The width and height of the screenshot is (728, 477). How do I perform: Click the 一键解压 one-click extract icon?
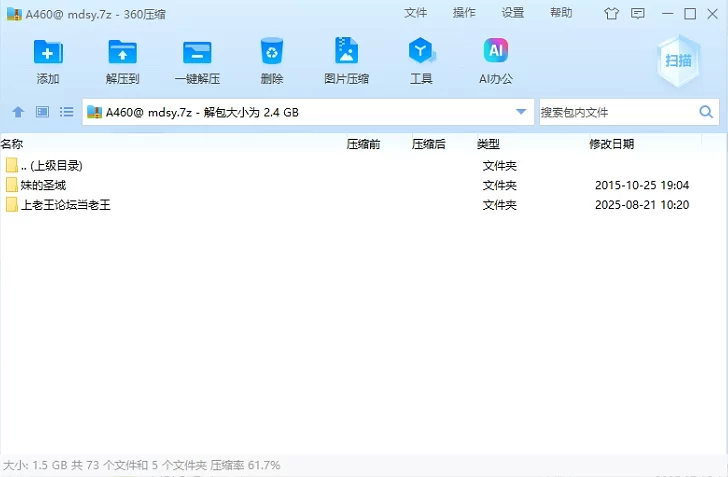click(197, 52)
